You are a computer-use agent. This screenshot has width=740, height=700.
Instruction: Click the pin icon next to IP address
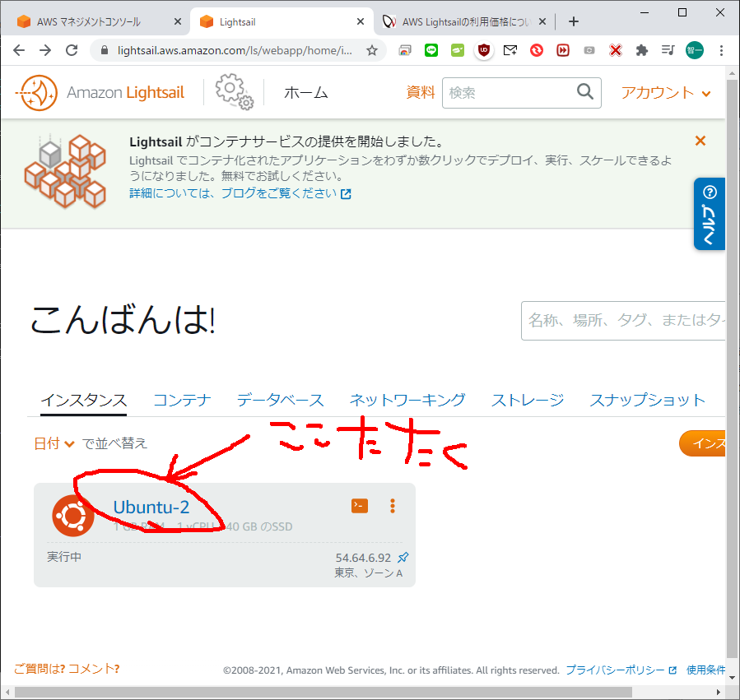click(x=403, y=558)
